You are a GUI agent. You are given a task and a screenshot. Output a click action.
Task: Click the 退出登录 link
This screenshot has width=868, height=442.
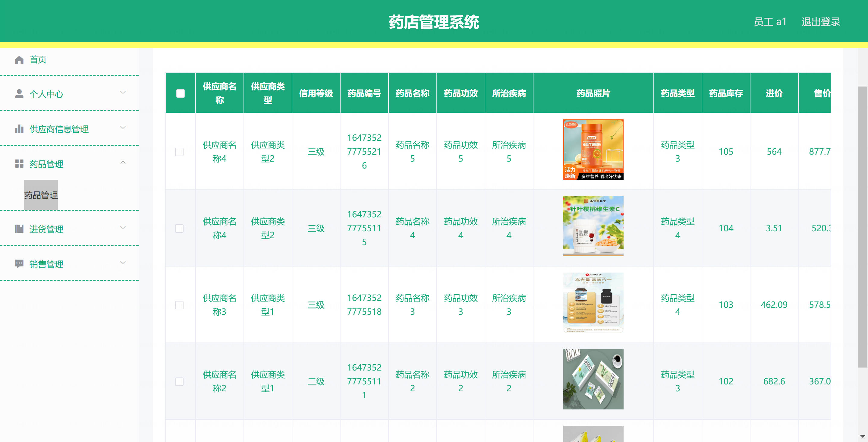coord(821,22)
